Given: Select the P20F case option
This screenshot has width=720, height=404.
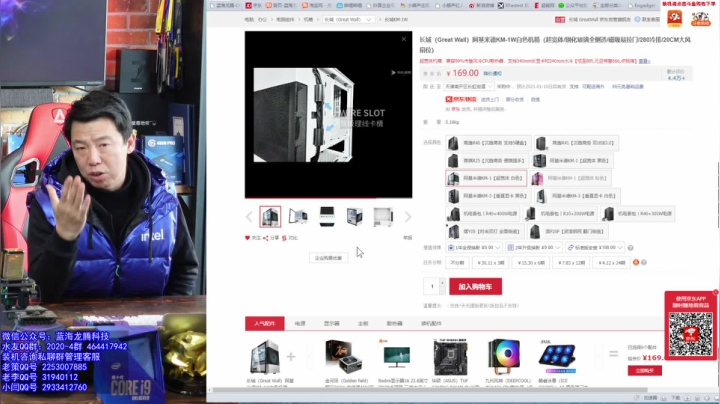Looking at the screenshot, I should [568, 231].
